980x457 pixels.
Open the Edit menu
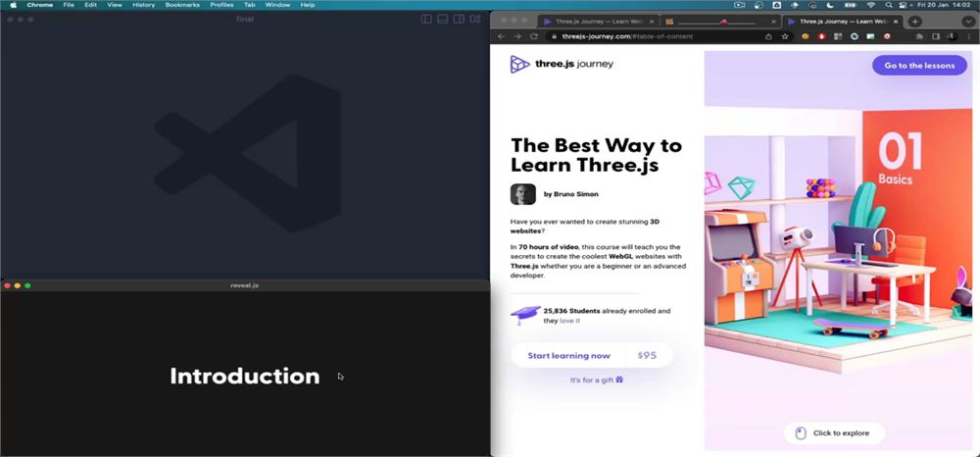coord(90,5)
